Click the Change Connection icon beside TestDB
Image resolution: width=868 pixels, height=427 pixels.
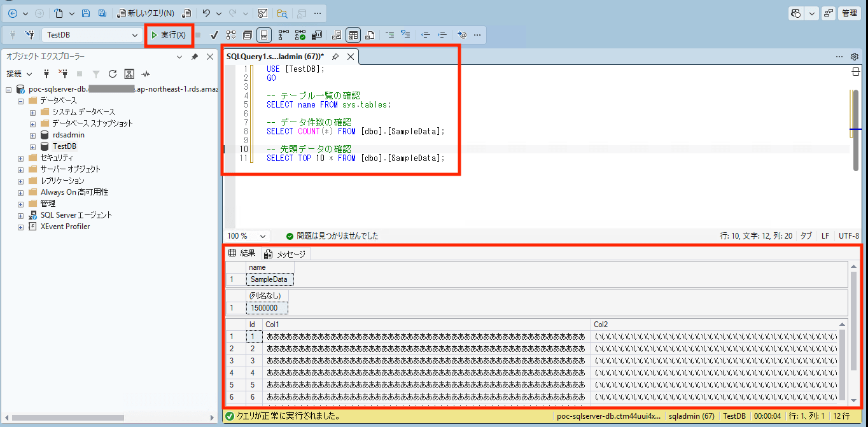coord(29,35)
